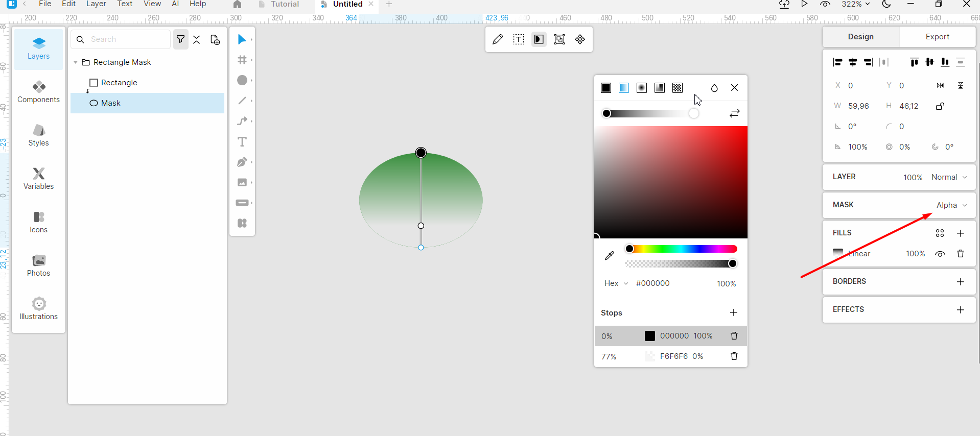Choose the radial gradient fill type

coord(642,88)
